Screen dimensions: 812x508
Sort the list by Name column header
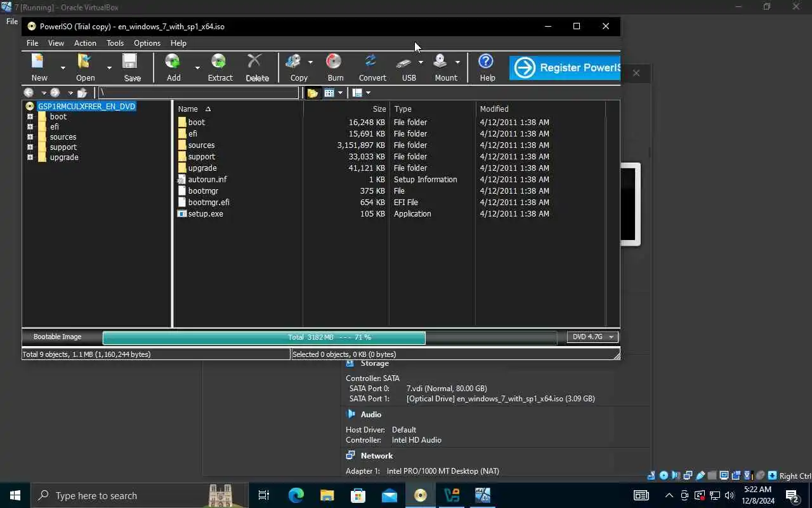point(239,109)
